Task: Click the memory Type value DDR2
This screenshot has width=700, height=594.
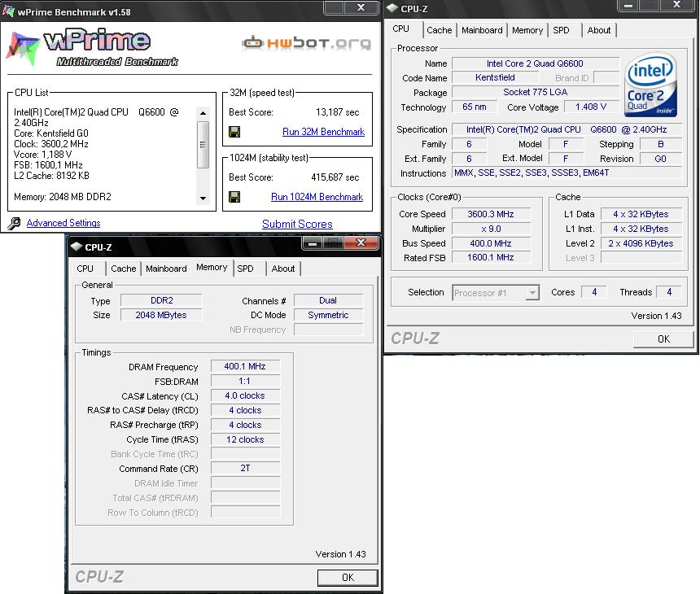Action: [x=161, y=301]
